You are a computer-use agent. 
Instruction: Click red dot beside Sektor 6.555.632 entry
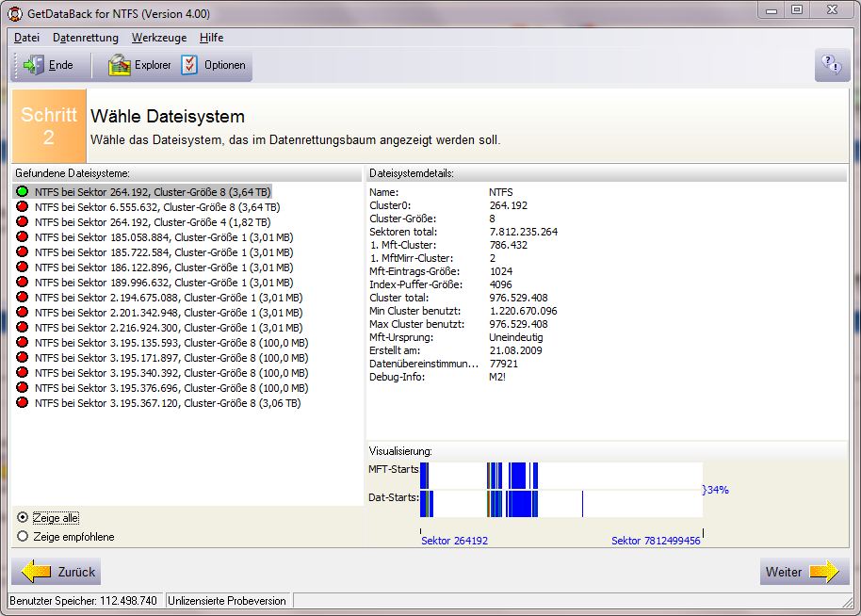[22, 206]
